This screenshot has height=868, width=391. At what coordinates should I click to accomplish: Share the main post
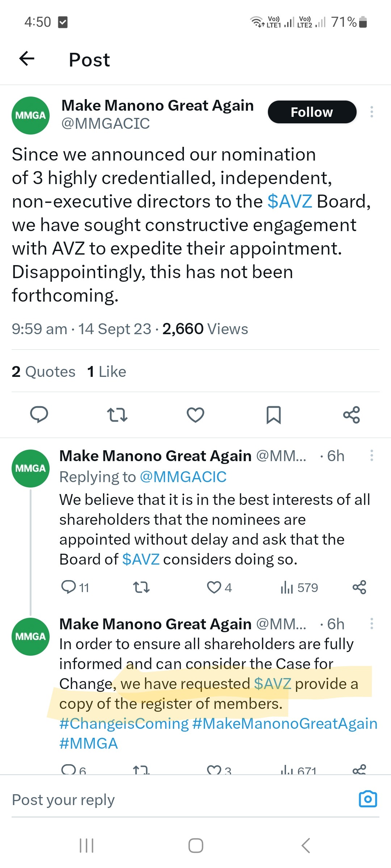(x=352, y=414)
